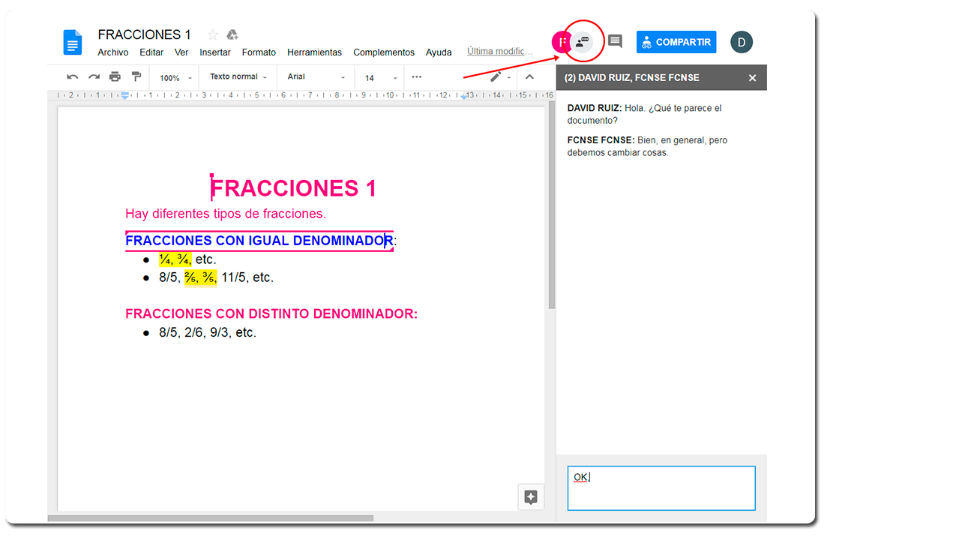The height and width of the screenshot is (546, 980).
Task: Open the zoom 100% dropdown
Action: click(x=175, y=78)
